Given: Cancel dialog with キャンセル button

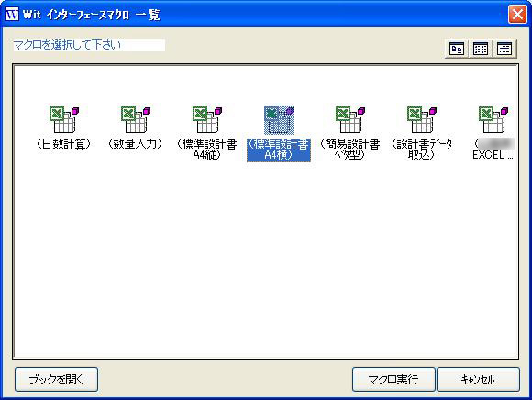Looking at the screenshot, I should click(x=478, y=379).
